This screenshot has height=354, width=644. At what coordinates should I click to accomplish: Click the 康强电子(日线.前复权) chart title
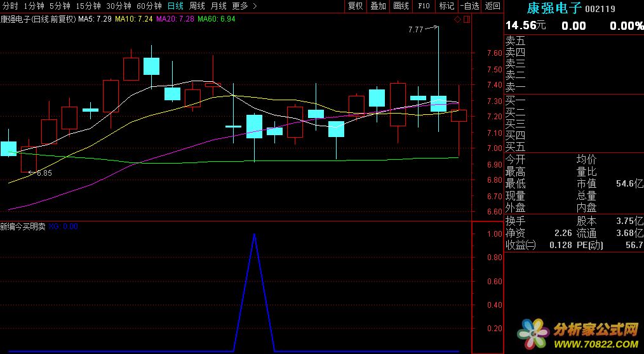click(38, 19)
